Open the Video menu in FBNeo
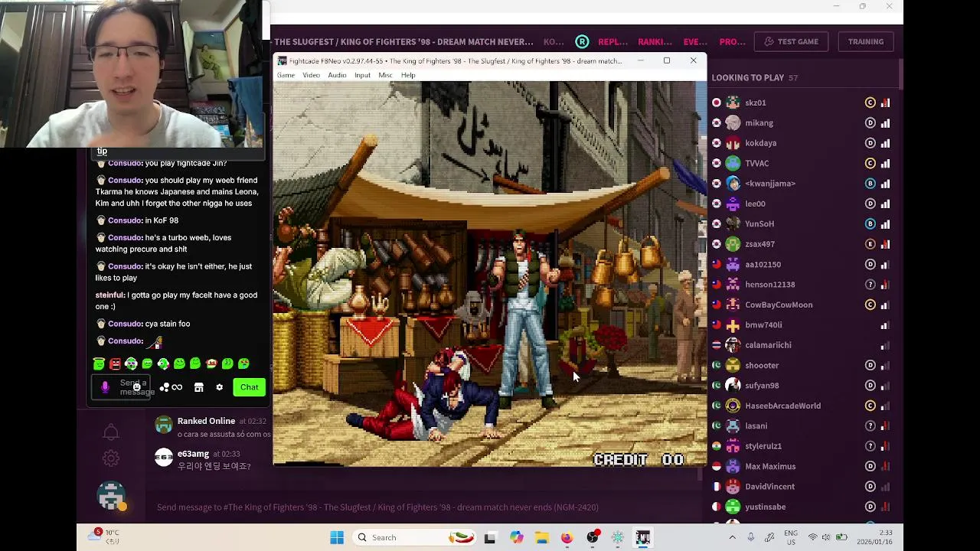Image resolution: width=980 pixels, height=551 pixels. pyautogui.click(x=311, y=75)
